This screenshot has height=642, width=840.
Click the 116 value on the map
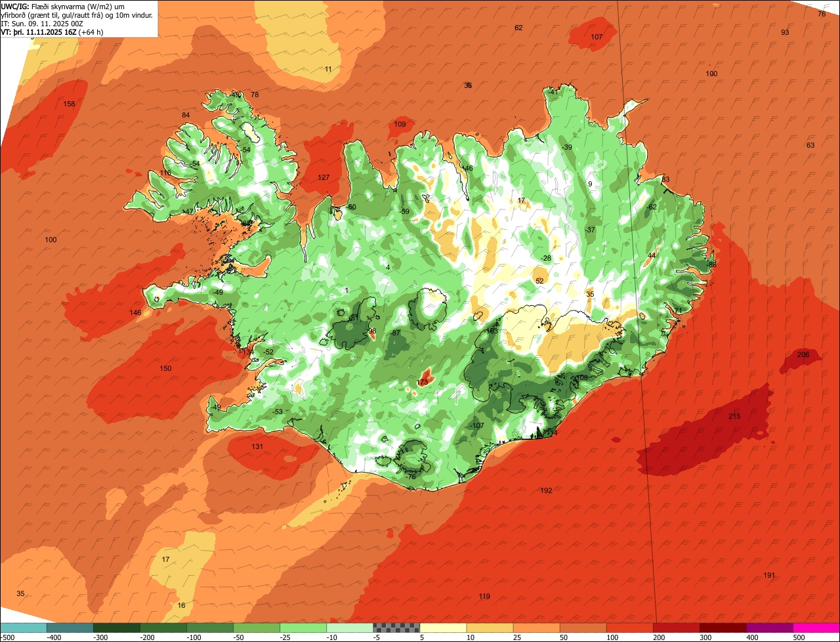(165, 173)
